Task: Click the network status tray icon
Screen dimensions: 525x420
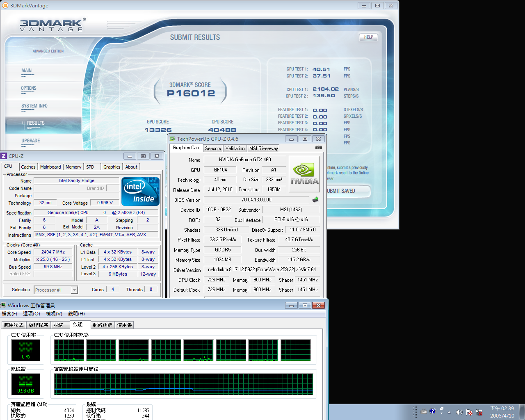Action: coord(479,412)
